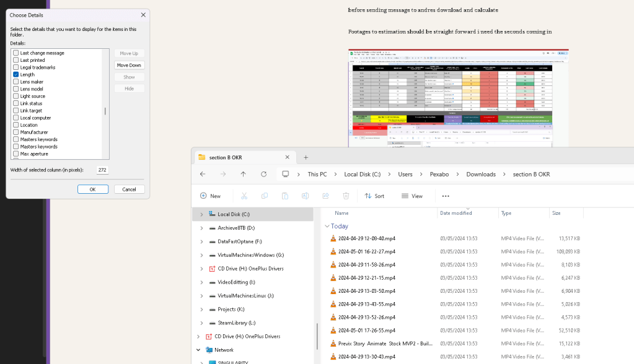The image size is (634, 364).
Task: Click Users in the address breadcrumb
Action: 405,174
